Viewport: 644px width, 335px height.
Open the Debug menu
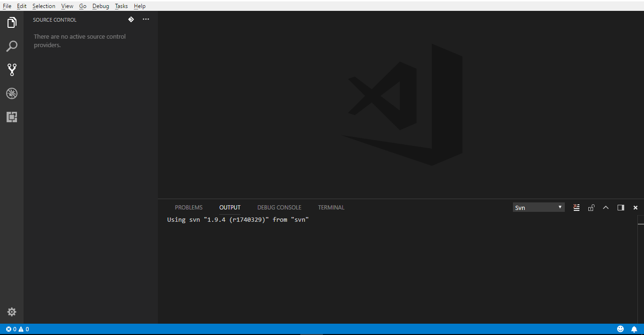click(100, 6)
